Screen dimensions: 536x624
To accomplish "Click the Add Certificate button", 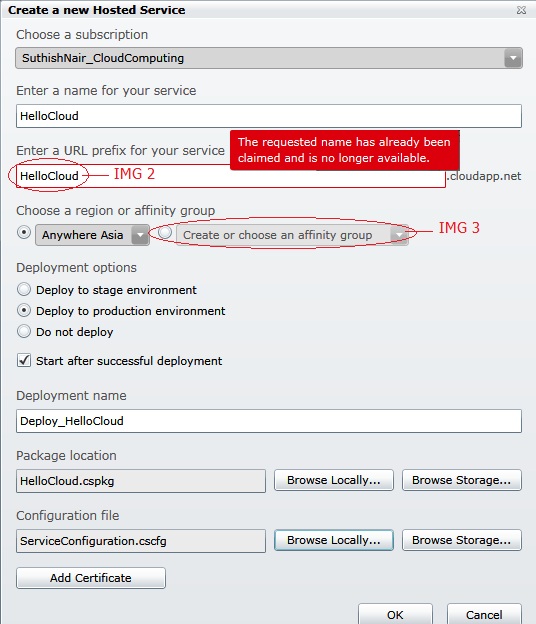I will point(91,578).
